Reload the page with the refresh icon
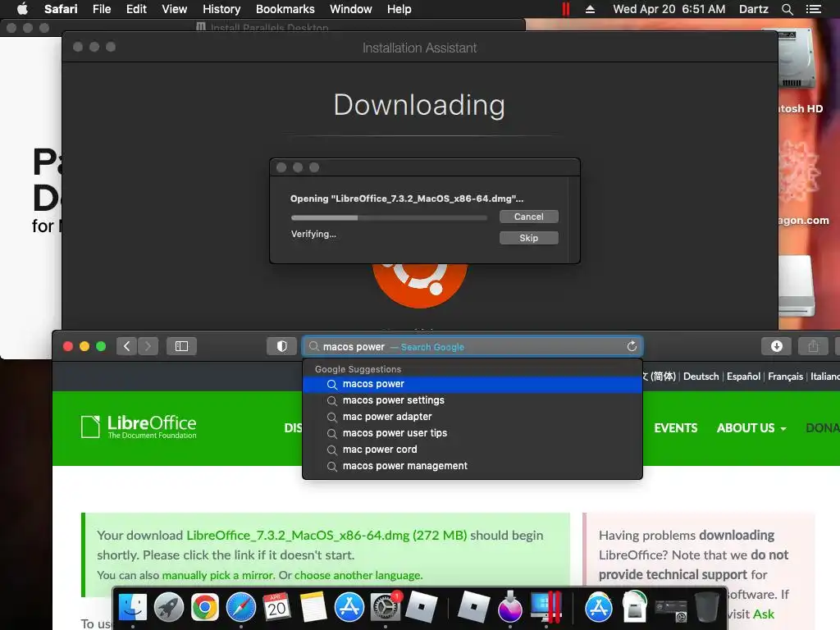The height and width of the screenshot is (630, 840). [632, 346]
